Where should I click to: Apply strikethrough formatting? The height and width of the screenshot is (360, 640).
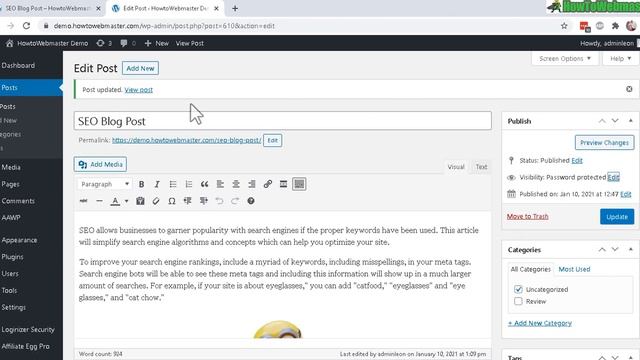point(84,201)
